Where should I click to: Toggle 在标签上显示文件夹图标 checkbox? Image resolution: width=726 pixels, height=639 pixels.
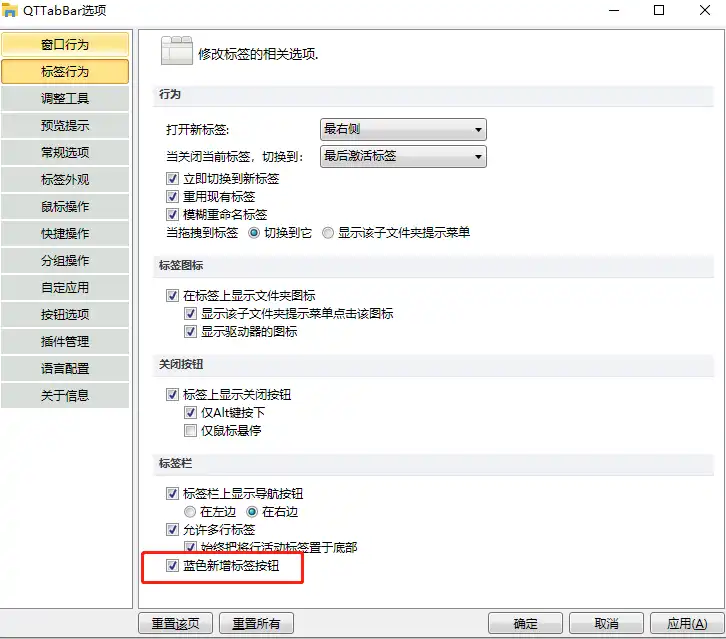pyautogui.click(x=172, y=295)
